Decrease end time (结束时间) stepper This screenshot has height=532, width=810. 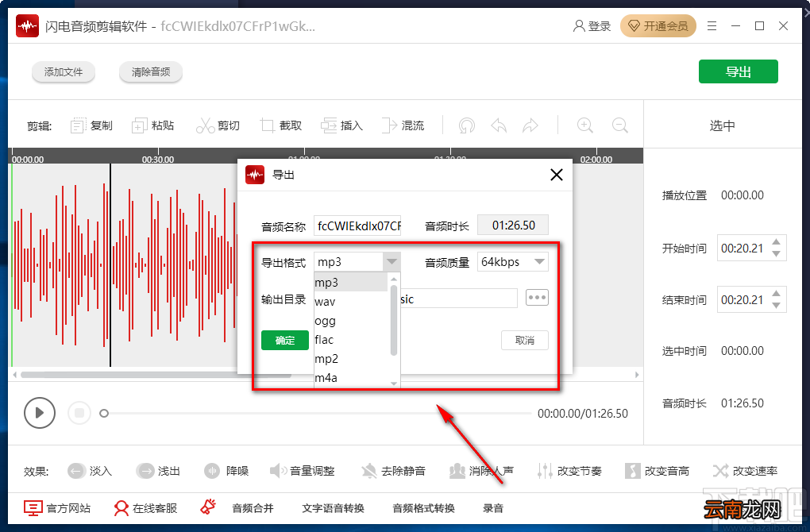776,306
